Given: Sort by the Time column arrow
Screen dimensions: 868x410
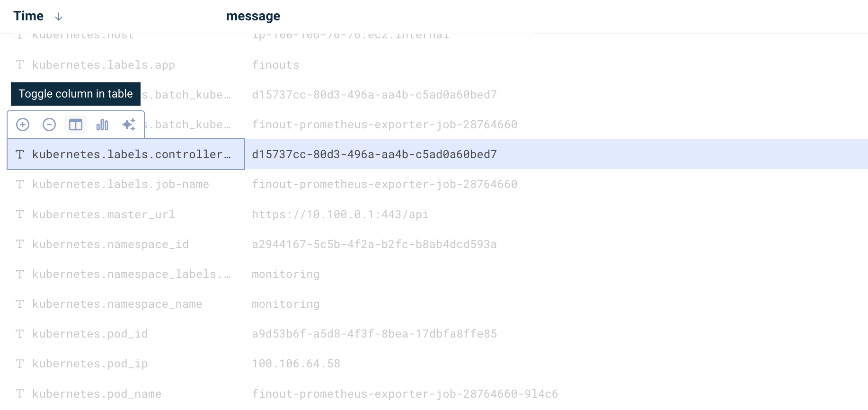Looking at the screenshot, I should click(59, 17).
